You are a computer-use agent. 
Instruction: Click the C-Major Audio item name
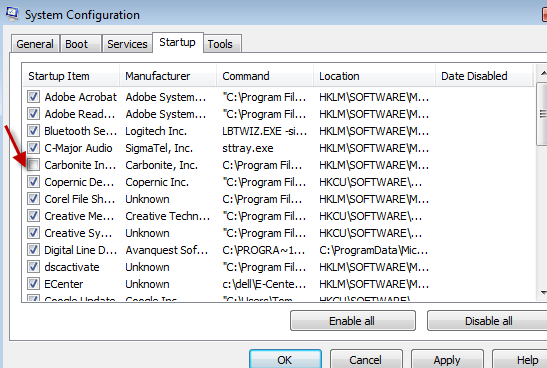[78, 148]
